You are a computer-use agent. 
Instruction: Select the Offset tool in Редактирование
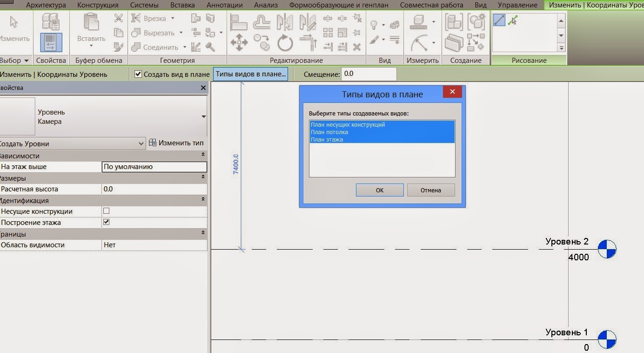(x=262, y=23)
